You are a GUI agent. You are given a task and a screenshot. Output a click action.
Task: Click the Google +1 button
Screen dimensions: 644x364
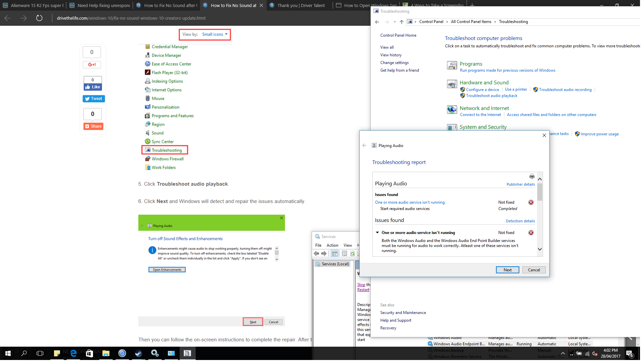point(92,65)
